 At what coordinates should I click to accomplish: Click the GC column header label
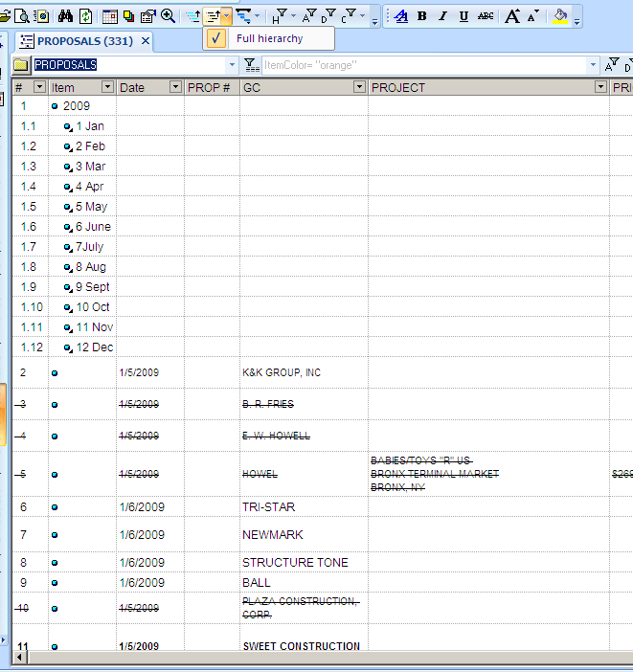click(x=252, y=88)
